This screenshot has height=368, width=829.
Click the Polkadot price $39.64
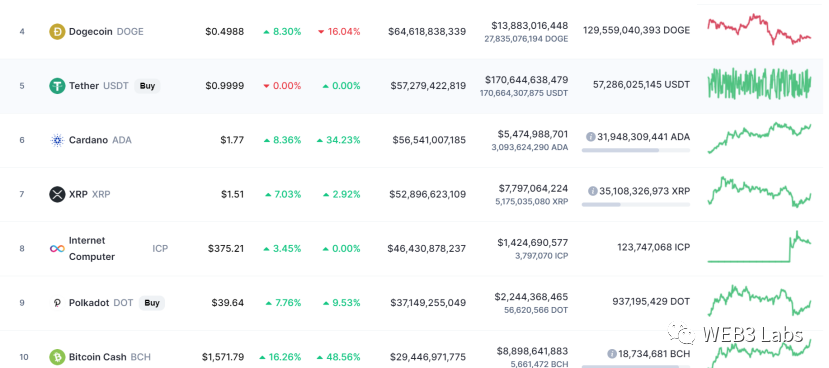tap(227, 303)
